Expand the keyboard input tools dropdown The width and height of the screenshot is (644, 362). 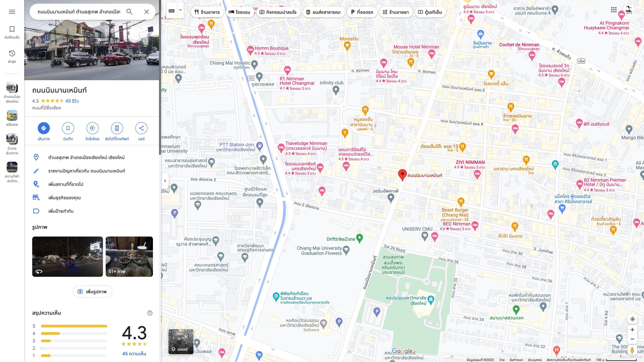point(180,10)
